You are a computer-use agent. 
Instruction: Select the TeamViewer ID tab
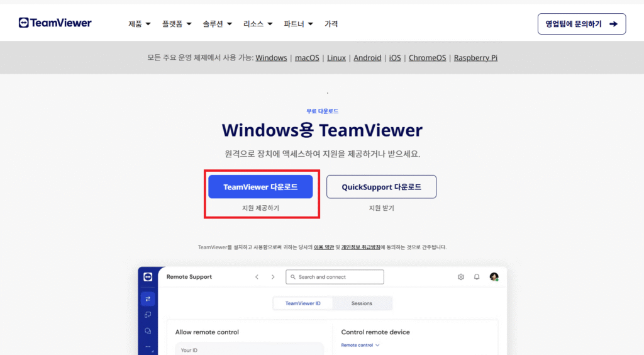point(303,303)
